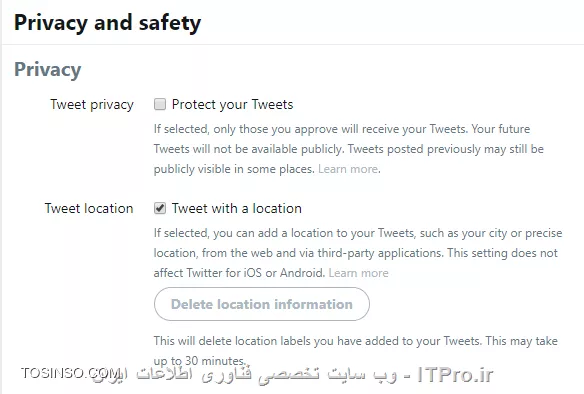
Task: Click the TOSINSO.COM watermark text
Action: tap(69, 373)
